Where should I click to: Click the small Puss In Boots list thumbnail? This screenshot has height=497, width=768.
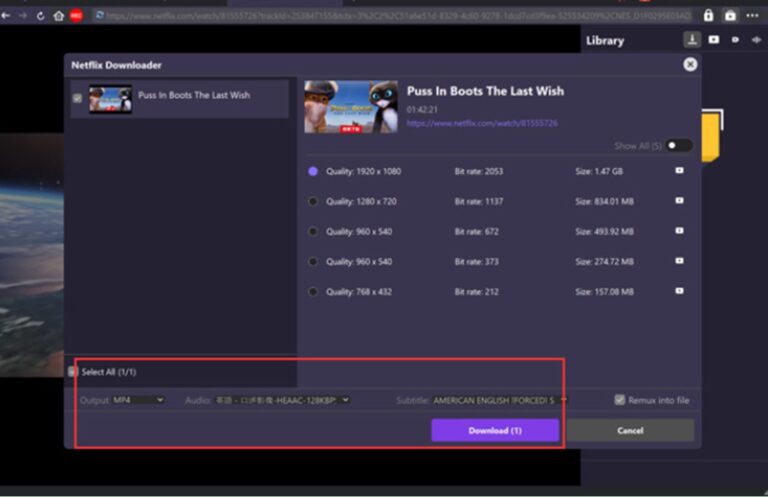tap(110, 99)
